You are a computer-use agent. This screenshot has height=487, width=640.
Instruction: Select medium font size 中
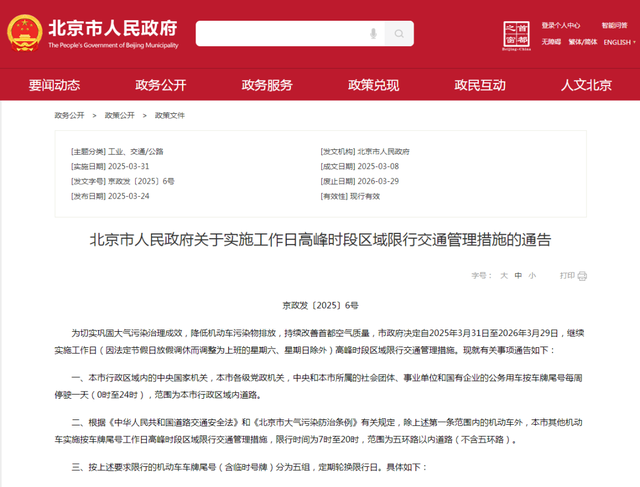pos(518,276)
